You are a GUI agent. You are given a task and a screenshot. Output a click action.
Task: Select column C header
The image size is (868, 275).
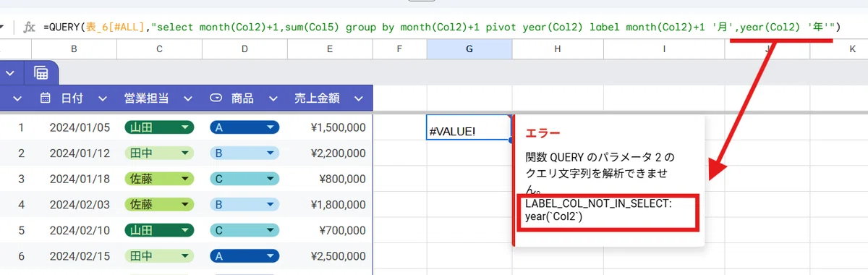click(159, 48)
